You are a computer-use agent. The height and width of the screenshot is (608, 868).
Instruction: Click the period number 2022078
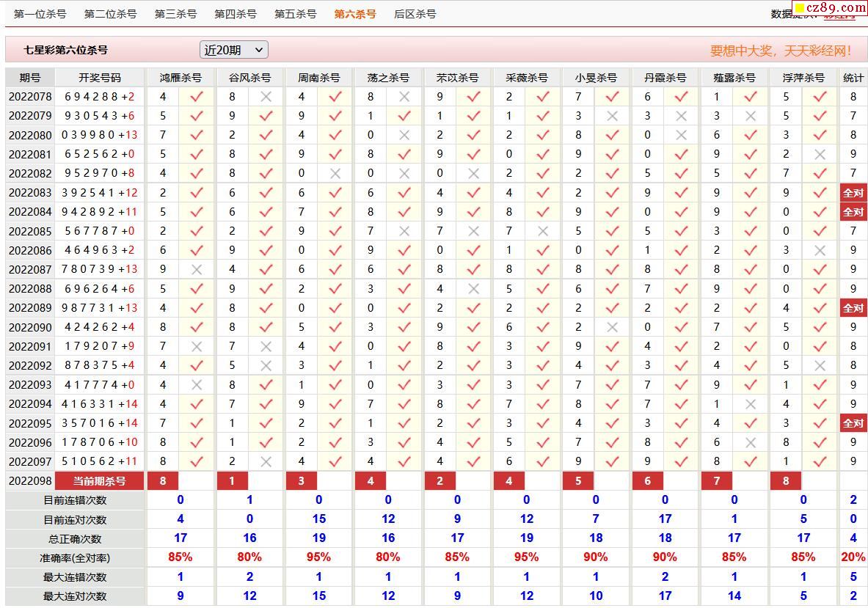(30, 97)
